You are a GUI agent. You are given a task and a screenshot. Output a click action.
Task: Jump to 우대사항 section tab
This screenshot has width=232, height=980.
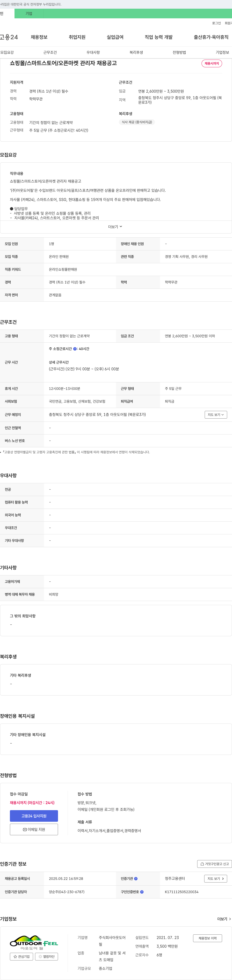(x=93, y=53)
